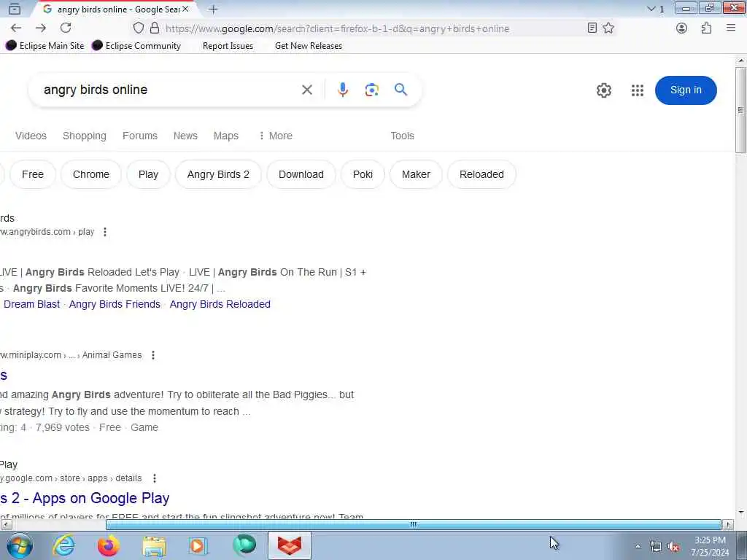747x560 pixels.
Task: Go back with the browser back arrow
Action: (16, 28)
